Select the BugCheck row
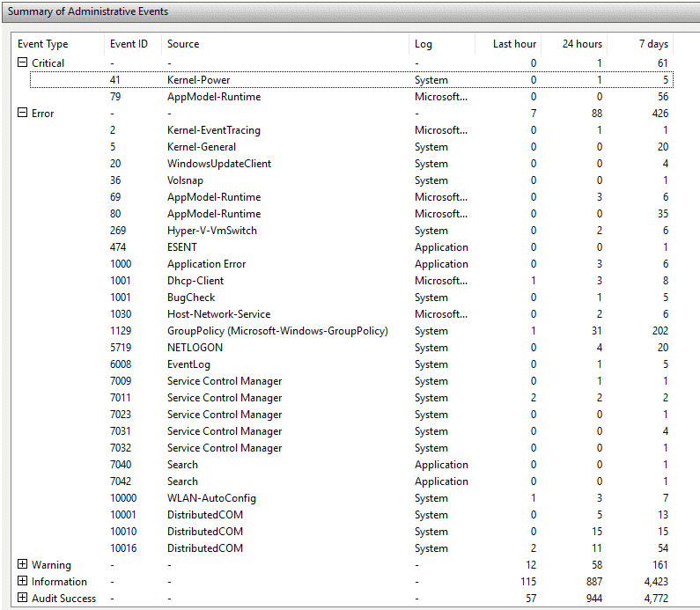This screenshot has height=610, width=700. 351,298
